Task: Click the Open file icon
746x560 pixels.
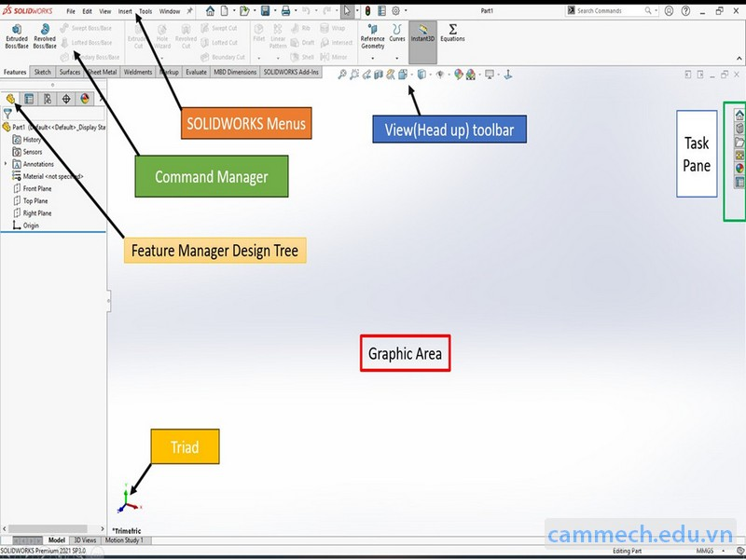Action: pyautogui.click(x=244, y=10)
